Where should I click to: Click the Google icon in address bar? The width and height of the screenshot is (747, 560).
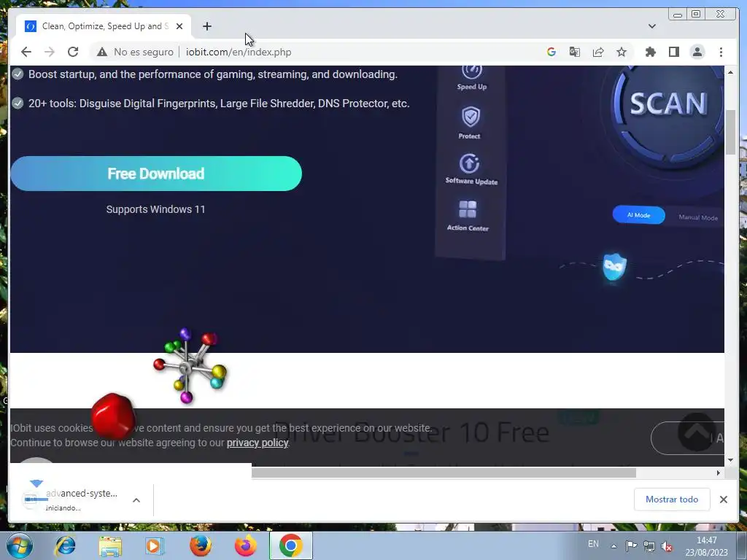pyautogui.click(x=551, y=52)
